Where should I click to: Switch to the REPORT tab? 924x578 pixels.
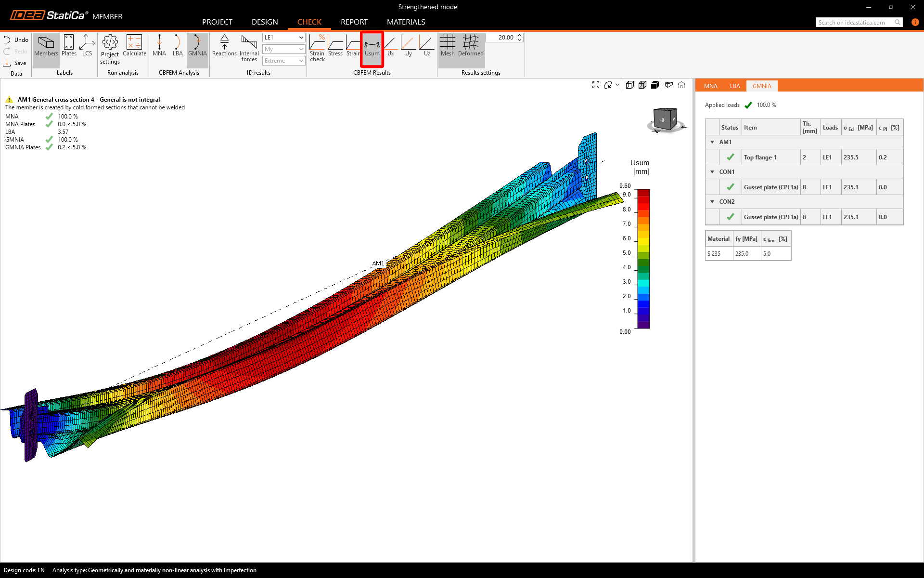click(354, 22)
